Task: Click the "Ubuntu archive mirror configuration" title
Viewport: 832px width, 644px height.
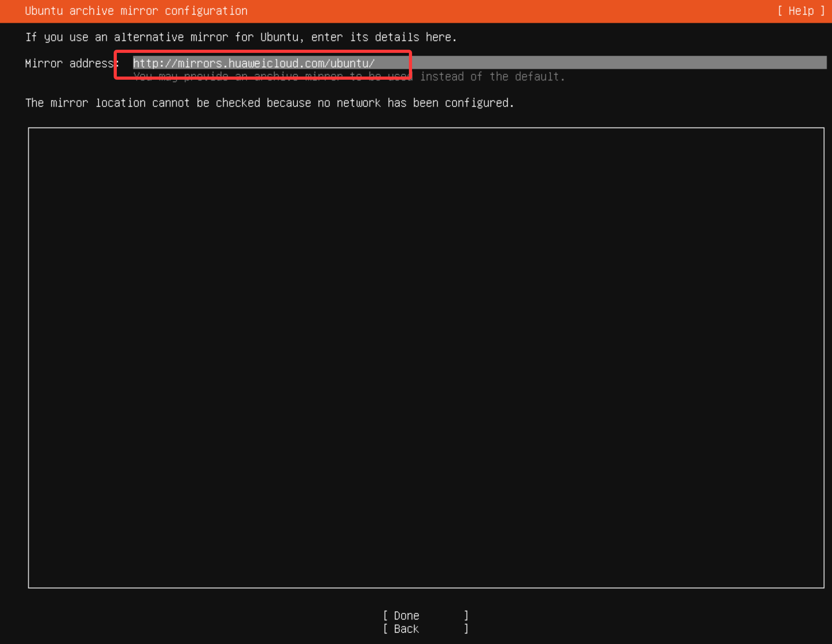Action: coord(136,11)
